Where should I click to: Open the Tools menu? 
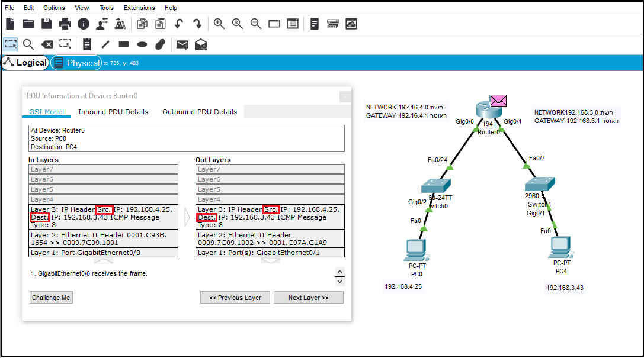[107, 8]
